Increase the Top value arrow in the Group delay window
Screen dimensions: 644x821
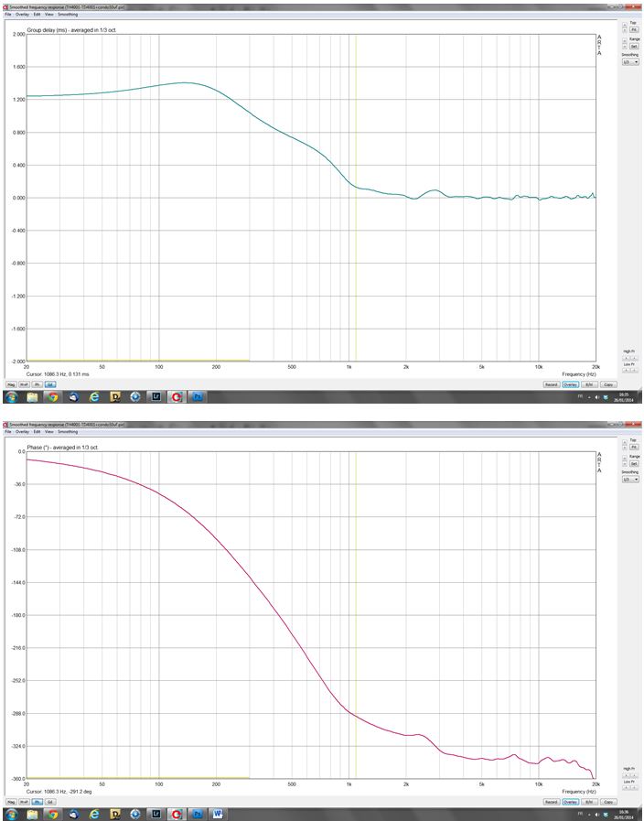pos(625,25)
